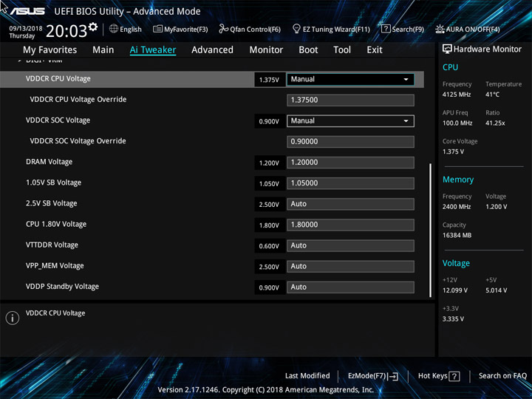Click the VTTDDR Voltage Auto field
Screen dimensions: 532x399
(350, 245)
